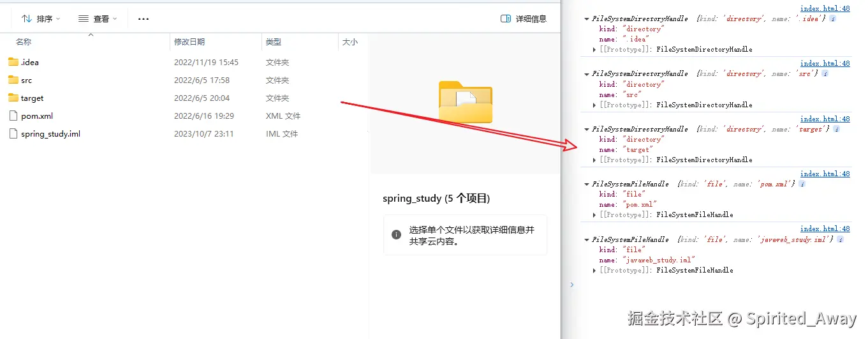Click the info badge next to '.idea' object
868x339 pixels.
[x=833, y=19]
